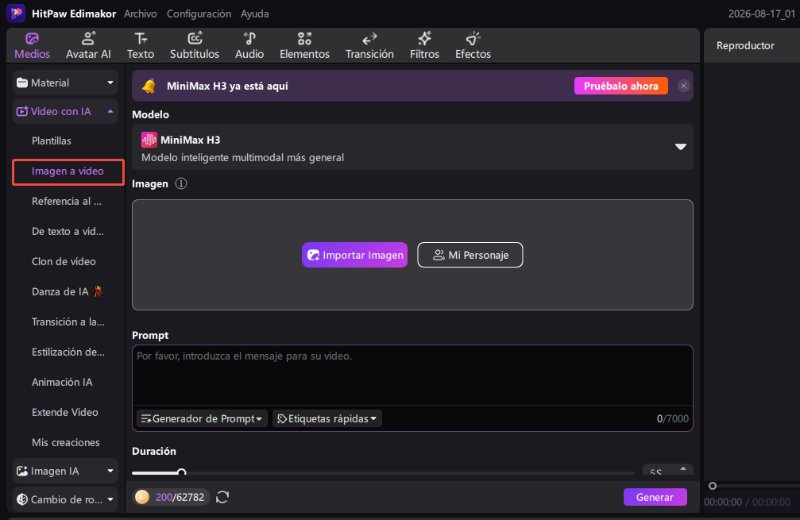Expand the Imagen IA section
The image size is (800, 520).
pyautogui.click(x=65, y=471)
